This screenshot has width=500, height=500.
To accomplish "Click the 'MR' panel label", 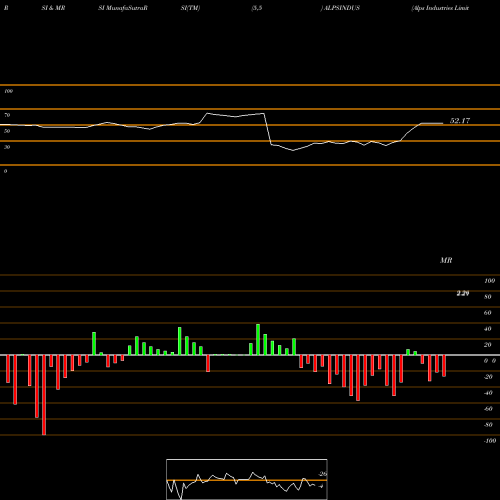I will pyautogui.click(x=446, y=260).
